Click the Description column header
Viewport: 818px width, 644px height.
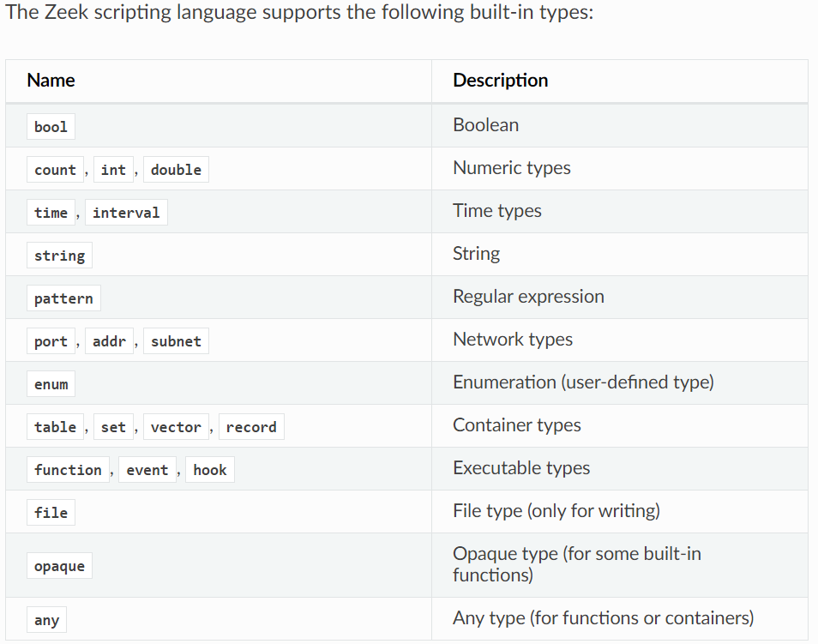point(500,81)
